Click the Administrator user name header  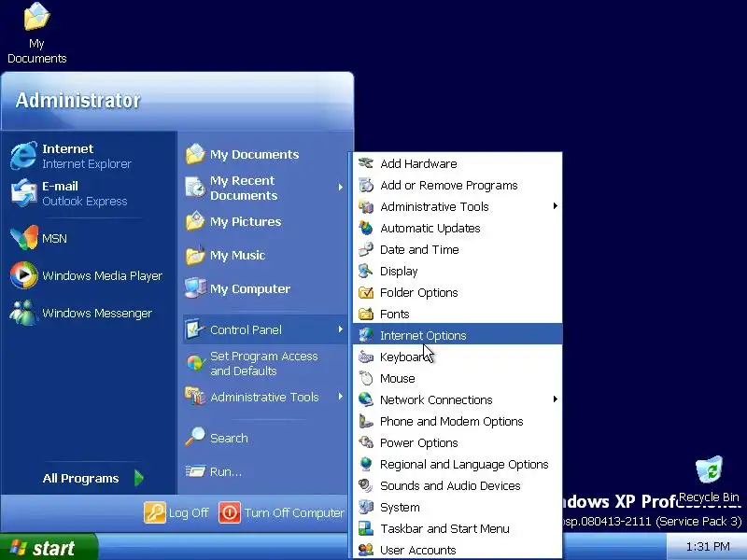point(78,100)
